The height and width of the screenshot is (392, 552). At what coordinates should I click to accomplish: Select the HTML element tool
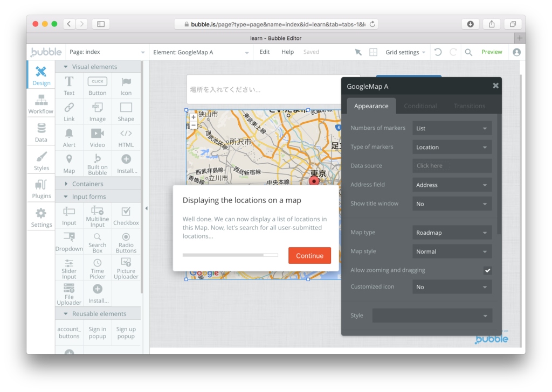click(x=126, y=138)
